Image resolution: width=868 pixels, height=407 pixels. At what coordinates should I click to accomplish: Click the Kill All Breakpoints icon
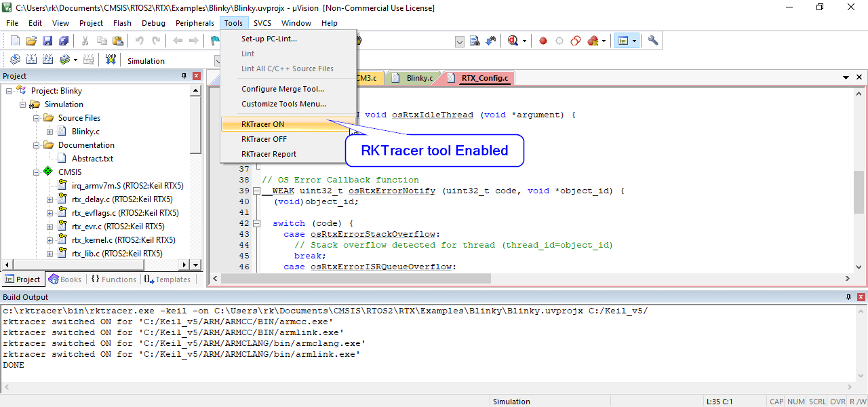click(x=594, y=41)
